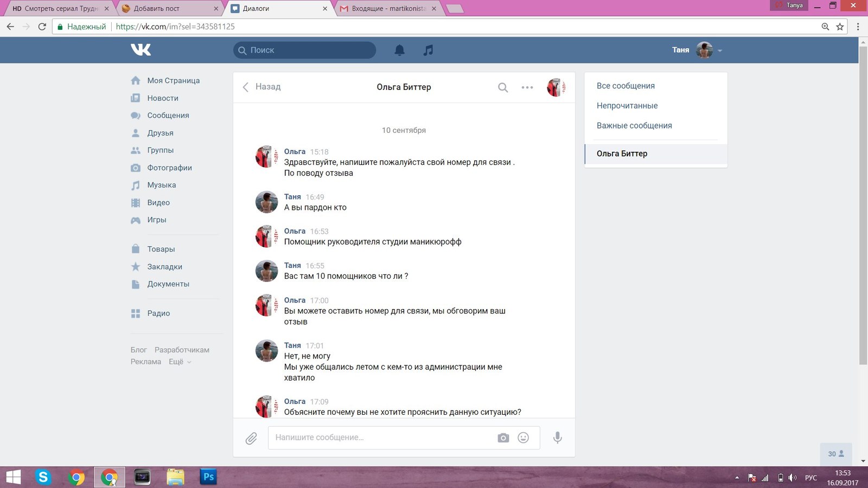Image resolution: width=868 pixels, height=488 pixels.
Task: Switch to Смотреть сериал browser tab
Action: click(60, 9)
